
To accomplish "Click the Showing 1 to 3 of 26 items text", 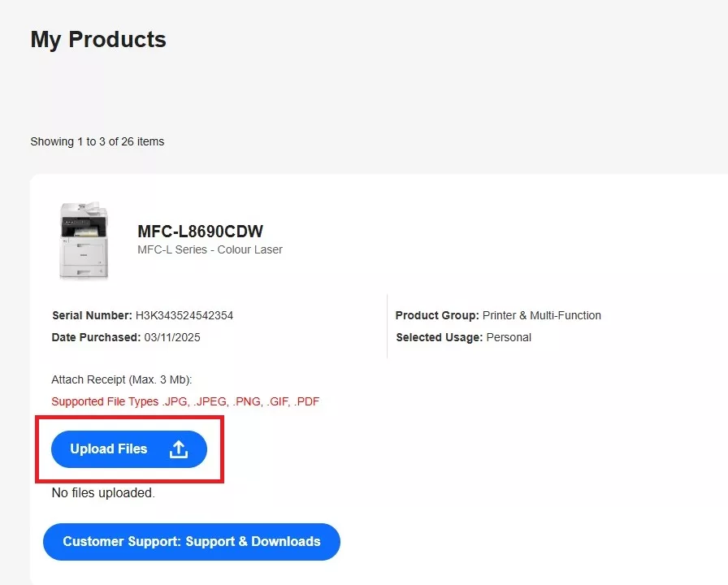I will click(x=97, y=141).
